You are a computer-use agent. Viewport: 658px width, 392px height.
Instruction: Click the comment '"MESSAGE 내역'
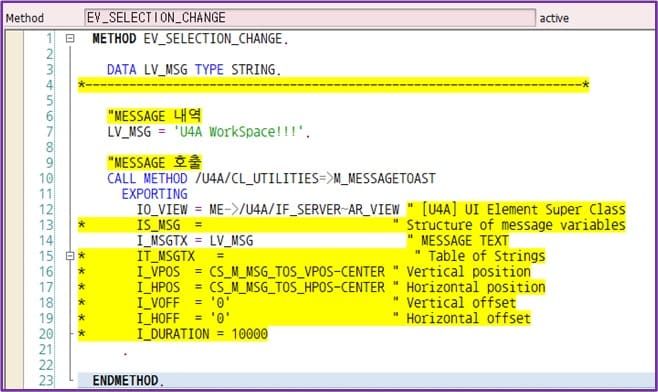(x=154, y=116)
